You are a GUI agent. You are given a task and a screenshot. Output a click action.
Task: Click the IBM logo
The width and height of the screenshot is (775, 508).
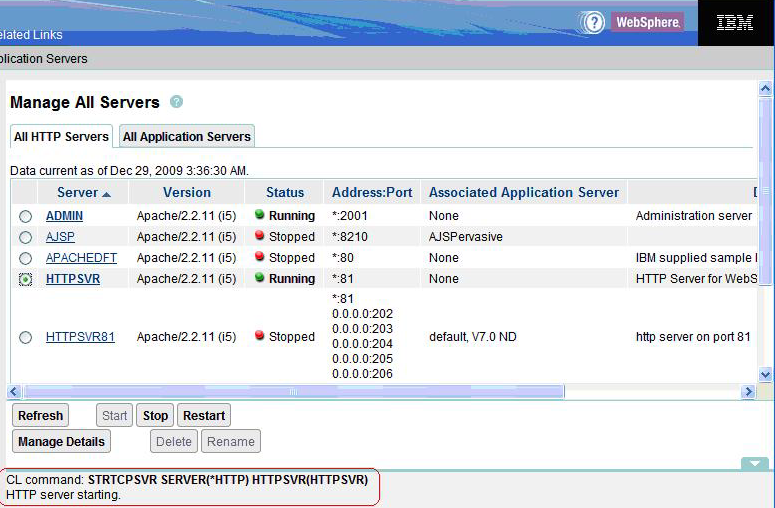pos(735,22)
